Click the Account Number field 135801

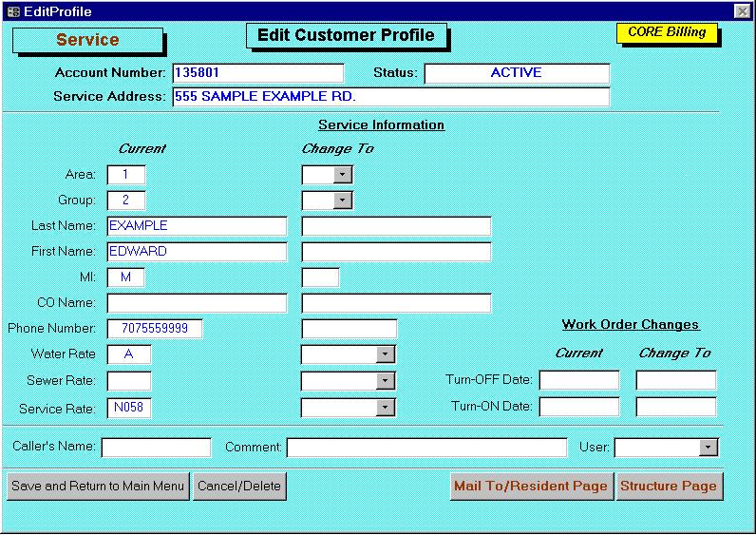258,73
